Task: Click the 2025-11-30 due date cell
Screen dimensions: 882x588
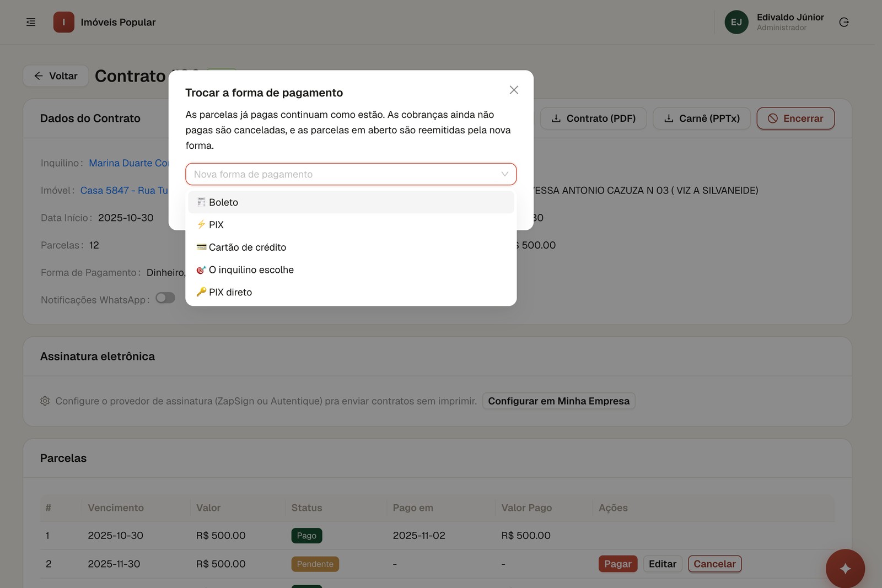Action: [114, 564]
